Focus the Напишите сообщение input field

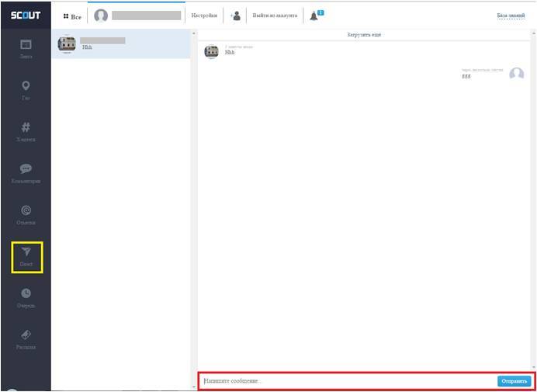point(345,381)
